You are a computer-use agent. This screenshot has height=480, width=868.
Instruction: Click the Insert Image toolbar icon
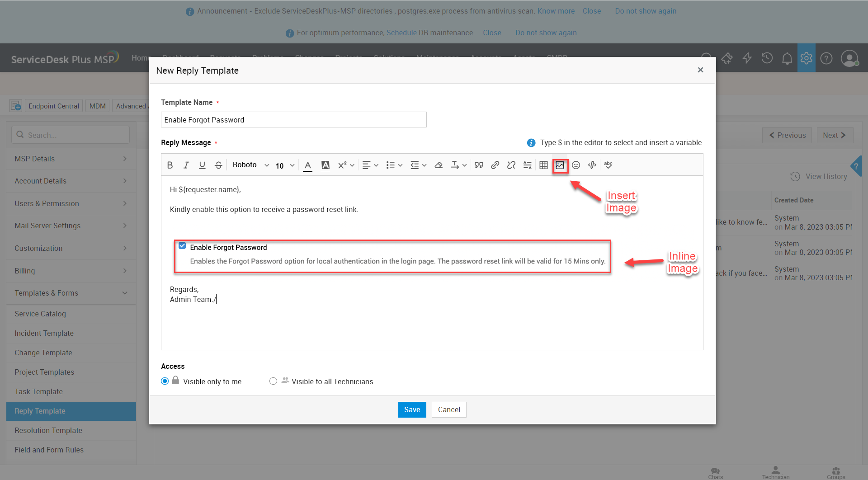[x=560, y=165]
